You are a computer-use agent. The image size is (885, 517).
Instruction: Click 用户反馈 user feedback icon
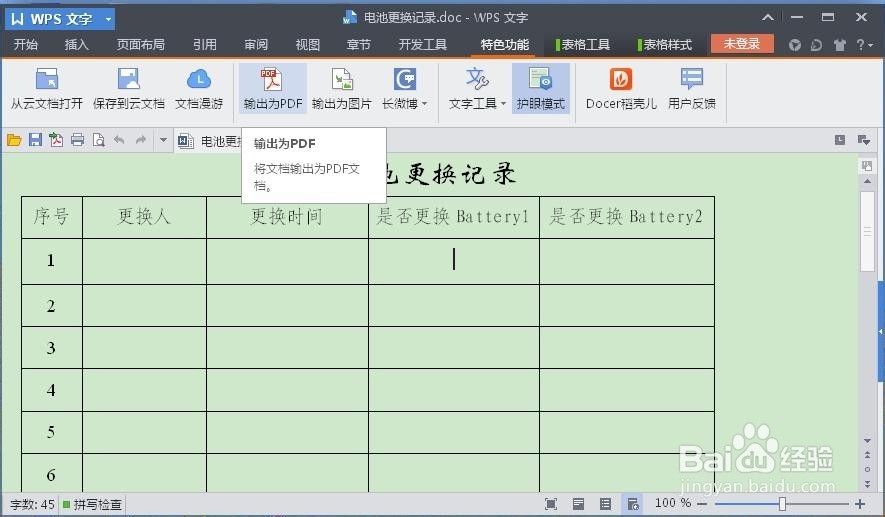coord(691,89)
